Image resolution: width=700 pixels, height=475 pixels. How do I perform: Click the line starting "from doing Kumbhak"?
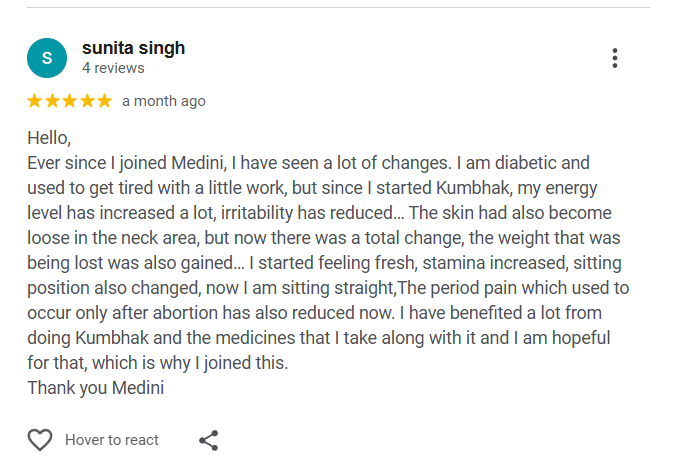point(318,338)
